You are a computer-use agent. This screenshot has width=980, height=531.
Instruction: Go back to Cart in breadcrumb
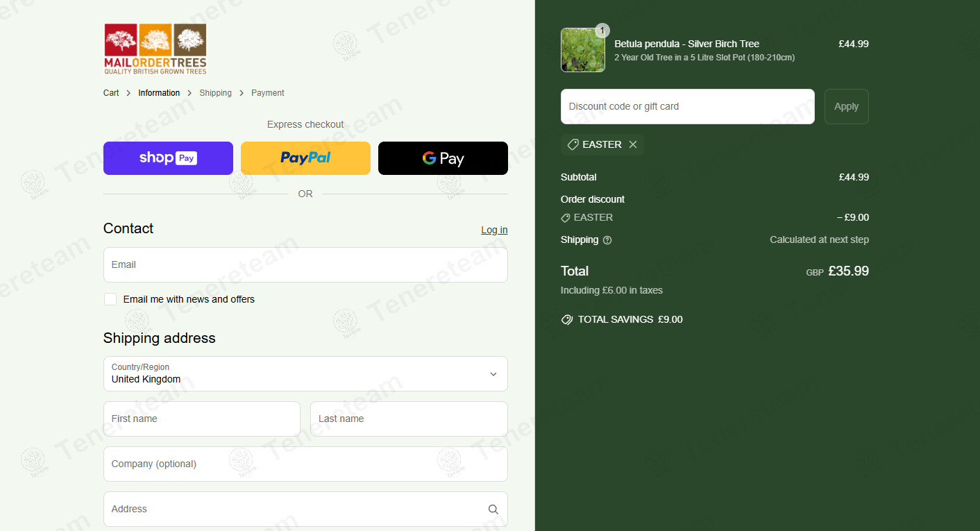click(x=111, y=93)
